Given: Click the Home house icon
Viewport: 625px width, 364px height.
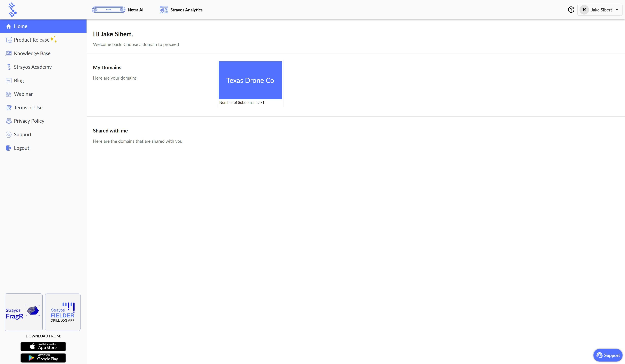Looking at the screenshot, I should 9,26.
